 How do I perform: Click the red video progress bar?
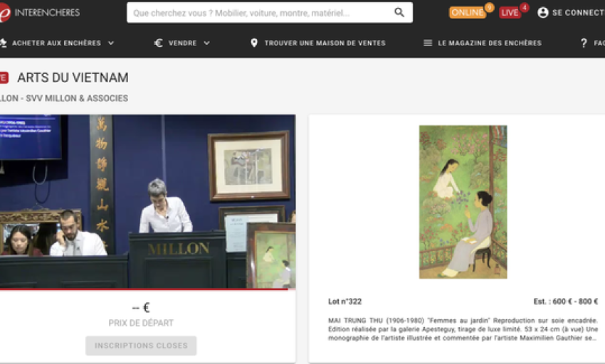(x=144, y=289)
